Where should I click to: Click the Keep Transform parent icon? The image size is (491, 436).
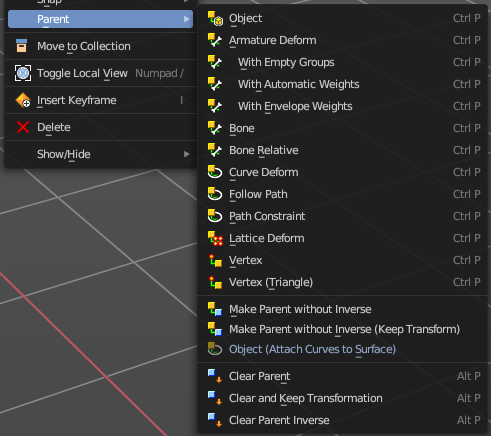[x=215, y=329]
